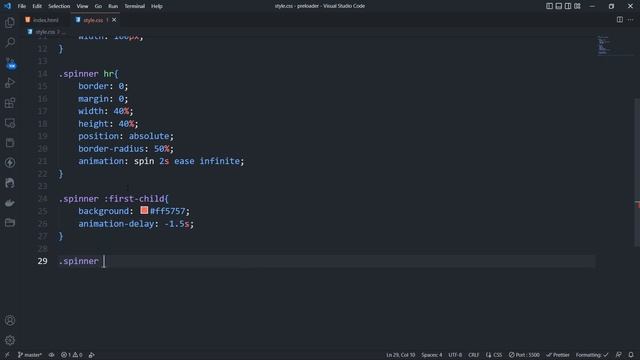This screenshot has width=640, height=360.
Task: Click line number 29 in gutter
Action: (x=42, y=261)
